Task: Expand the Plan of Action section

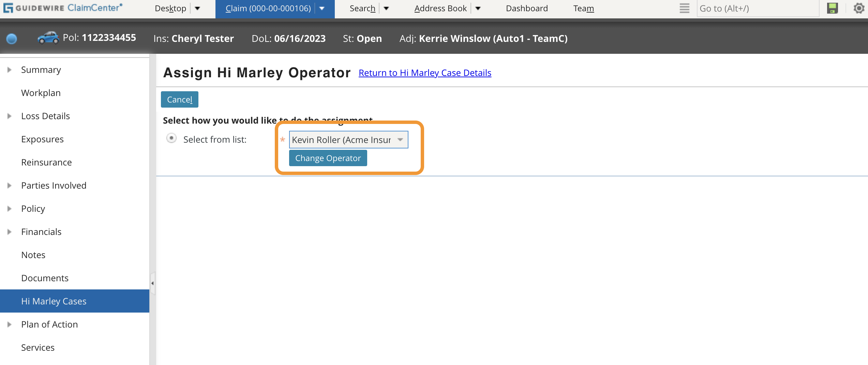Action: tap(9, 324)
